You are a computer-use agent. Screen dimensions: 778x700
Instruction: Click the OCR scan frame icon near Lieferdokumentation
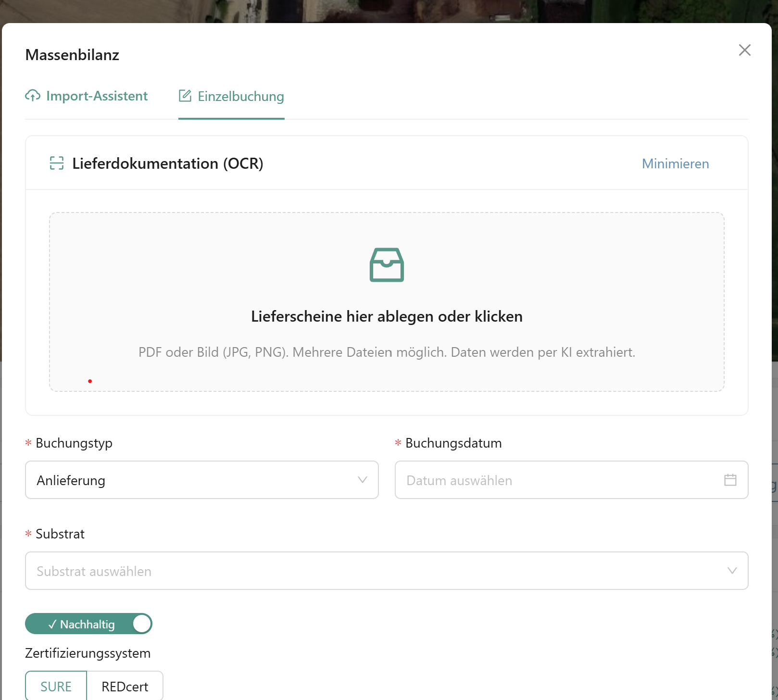pyautogui.click(x=57, y=163)
